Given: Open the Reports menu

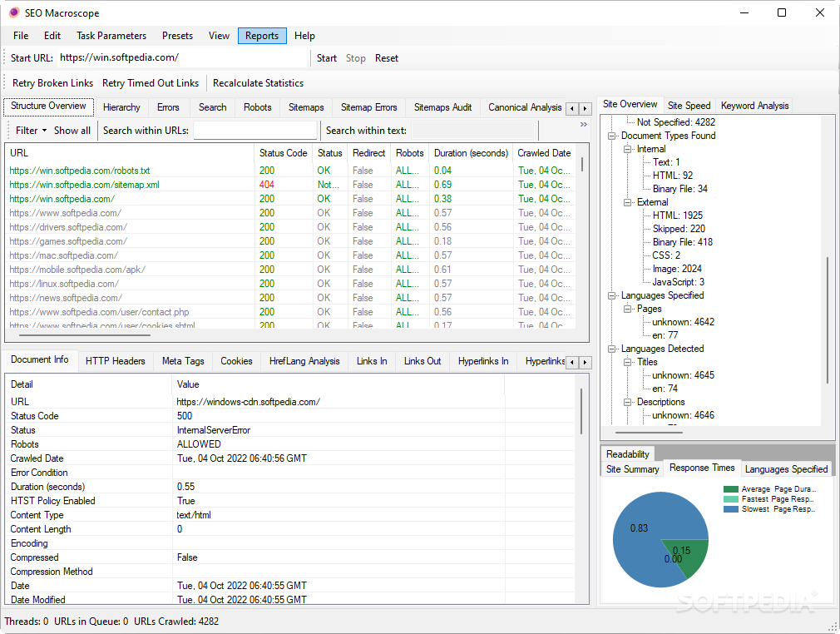Looking at the screenshot, I should (262, 36).
